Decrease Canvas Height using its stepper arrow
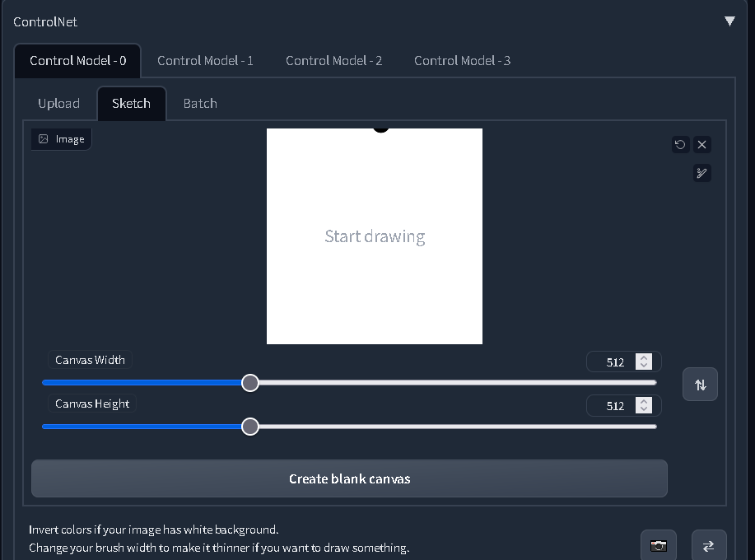Image resolution: width=755 pixels, height=560 pixels. point(643,408)
